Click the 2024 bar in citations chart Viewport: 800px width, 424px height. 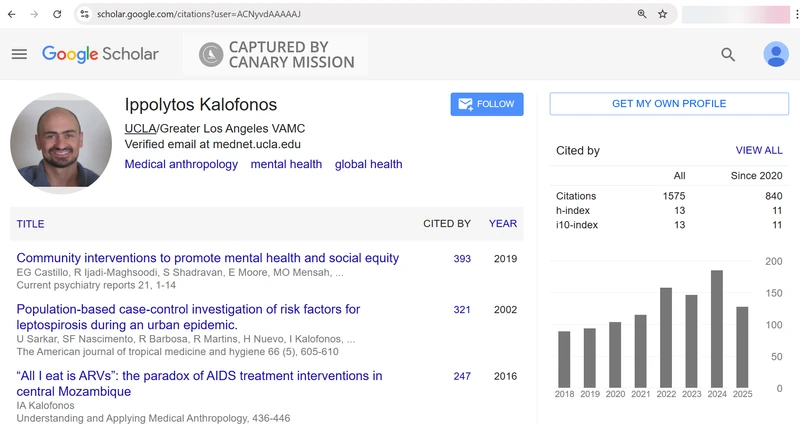click(x=717, y=329)
